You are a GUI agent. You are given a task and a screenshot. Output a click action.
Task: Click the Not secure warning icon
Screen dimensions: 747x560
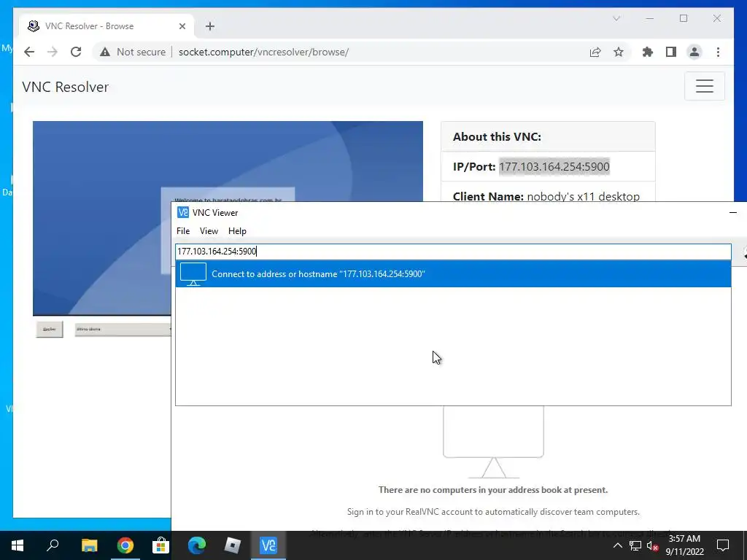click(x=105, y=52)
